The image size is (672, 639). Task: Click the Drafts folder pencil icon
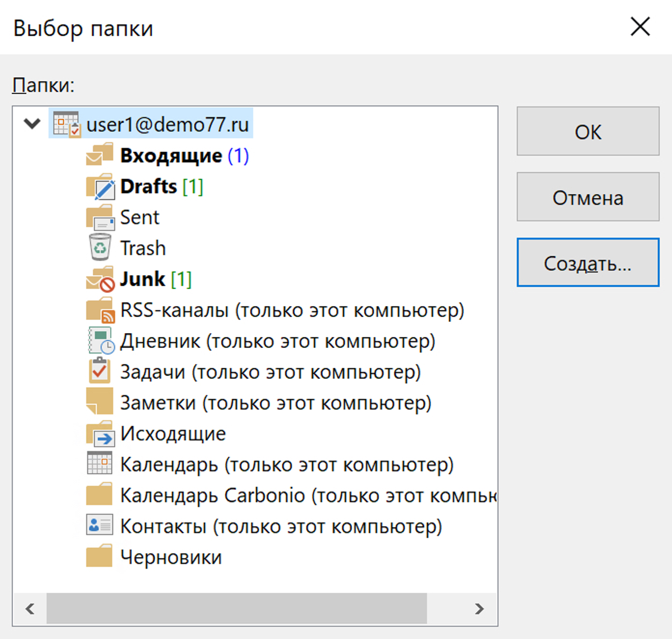(101, 187)
